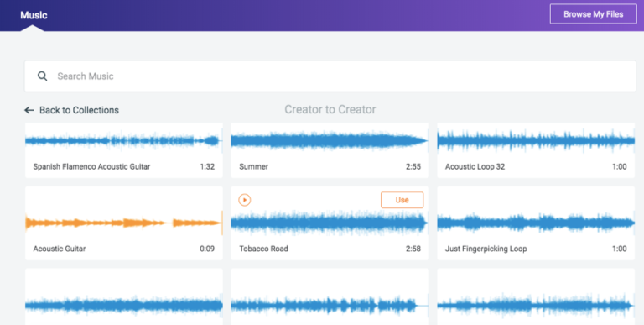Click the back arrow beside Back to Collections
The width and height of the screenshot is (644, 325).
tap(29, 110)
